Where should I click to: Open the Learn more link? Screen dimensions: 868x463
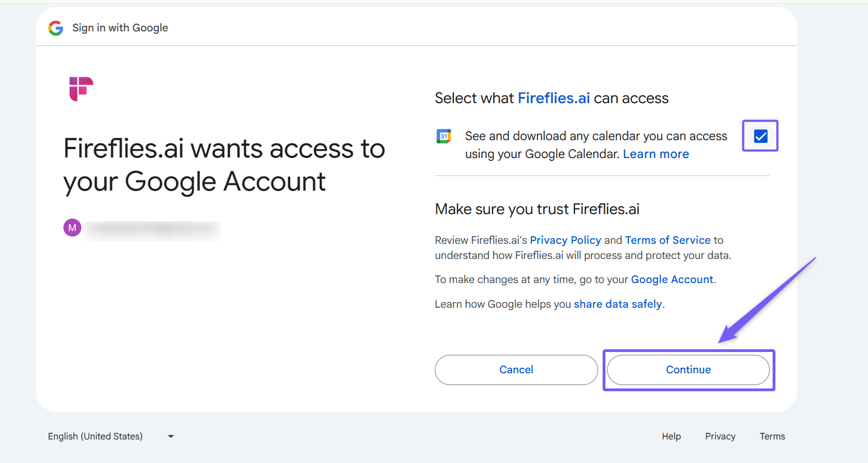click(655, 154)
